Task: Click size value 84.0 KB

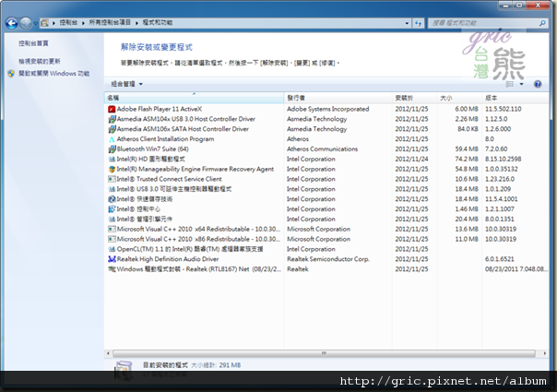Action: 468,129
